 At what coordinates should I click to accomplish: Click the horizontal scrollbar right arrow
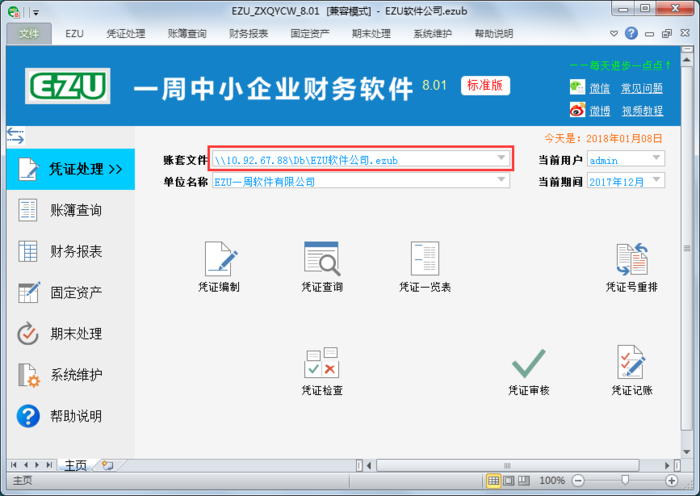pyautogui.click(x=667, y=466)
